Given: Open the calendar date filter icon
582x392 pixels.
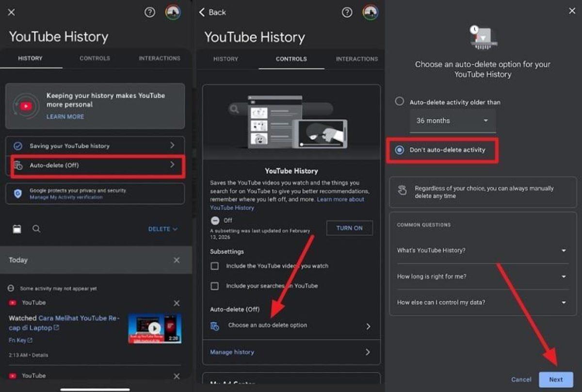Looking at the screenshot, I should (17, 229).
